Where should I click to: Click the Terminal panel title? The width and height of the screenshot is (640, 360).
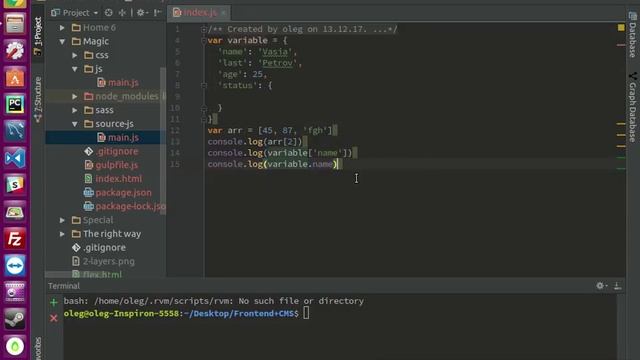[64, 286]
